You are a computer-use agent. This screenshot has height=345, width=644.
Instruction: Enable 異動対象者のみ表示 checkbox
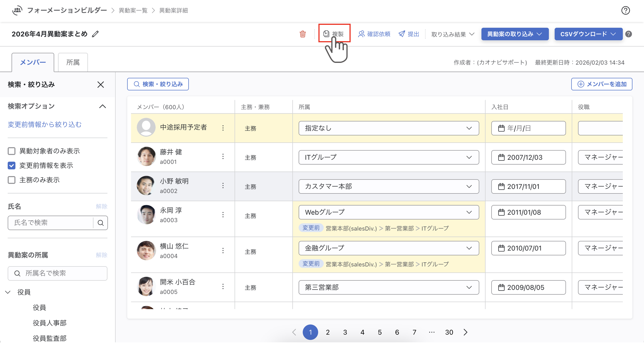click(11, 151)
